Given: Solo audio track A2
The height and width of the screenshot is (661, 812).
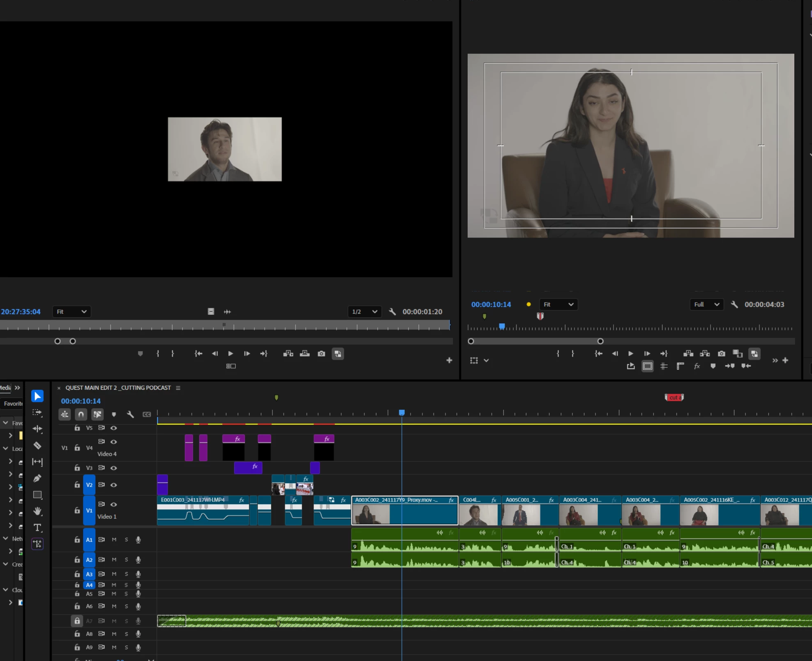Looking at the screenshot, I should tap(126, 559).
